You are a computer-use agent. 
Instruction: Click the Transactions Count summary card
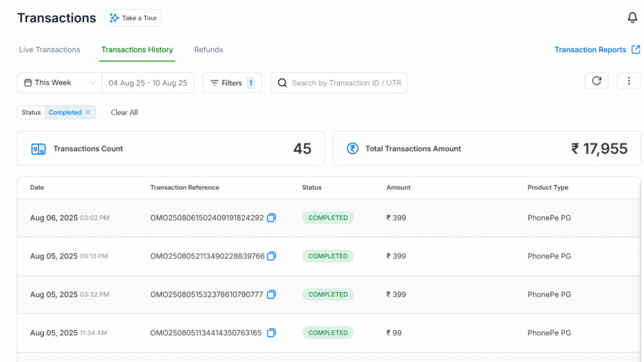click(x=170, y=149)
